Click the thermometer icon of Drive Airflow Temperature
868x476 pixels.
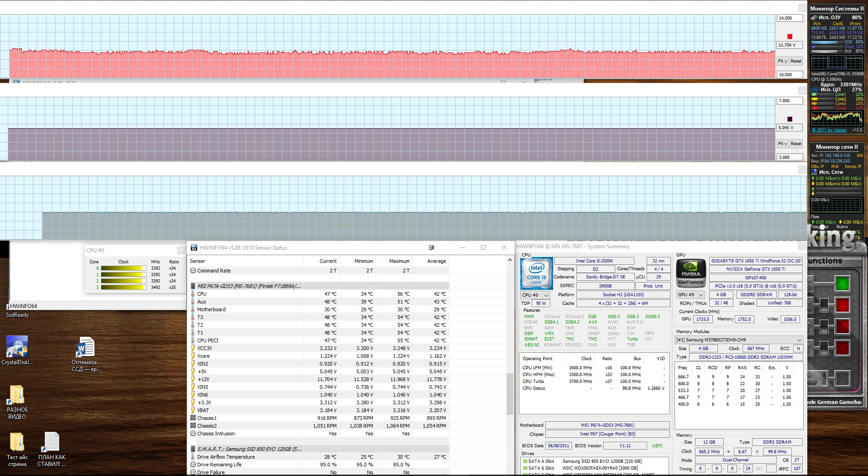(x=193, y=457)
